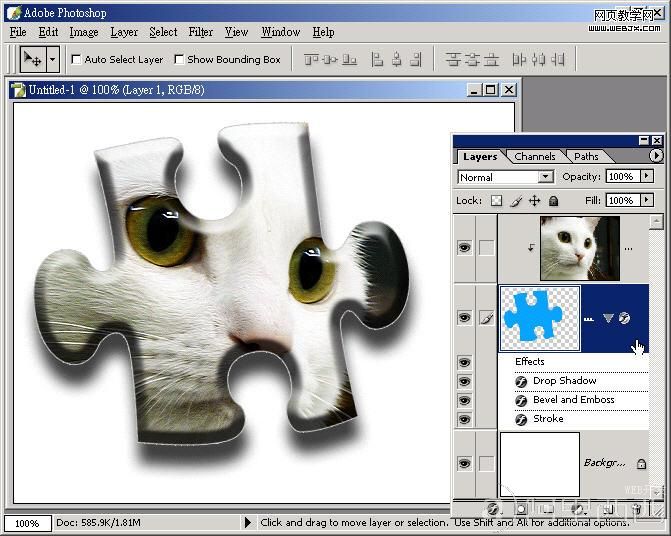The image size is (671, 536).
Task: Click Create New Layer icon
Action: pyautogui.click(x=608, y=509)
